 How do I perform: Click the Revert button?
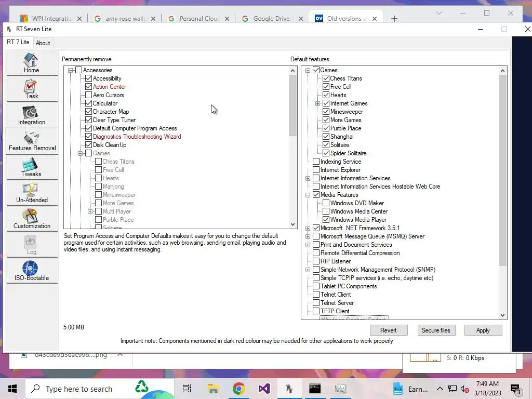click(x=389, y=330)
